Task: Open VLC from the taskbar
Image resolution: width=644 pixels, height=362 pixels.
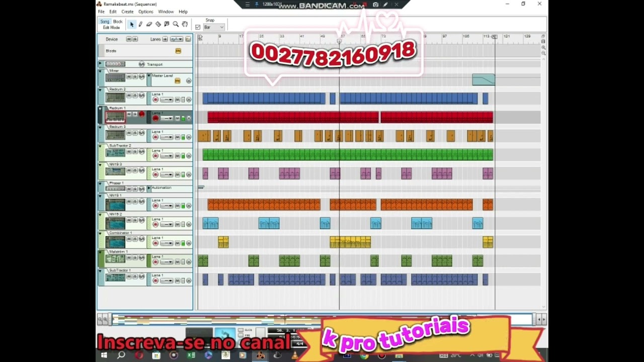Action: coord(295,355)
